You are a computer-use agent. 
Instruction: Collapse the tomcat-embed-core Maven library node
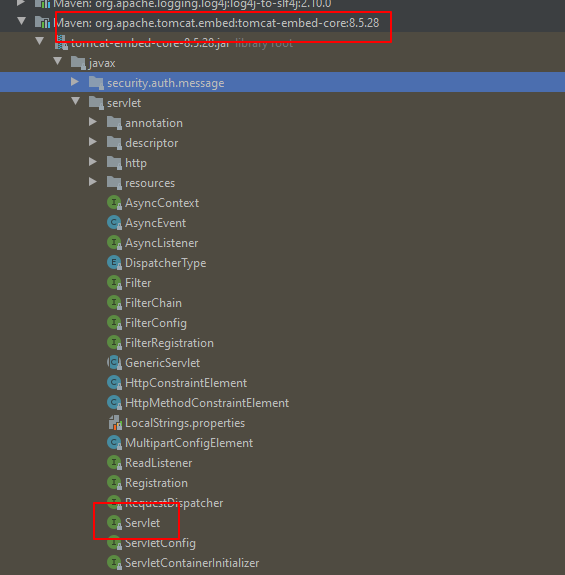click(x=22, y=21)
